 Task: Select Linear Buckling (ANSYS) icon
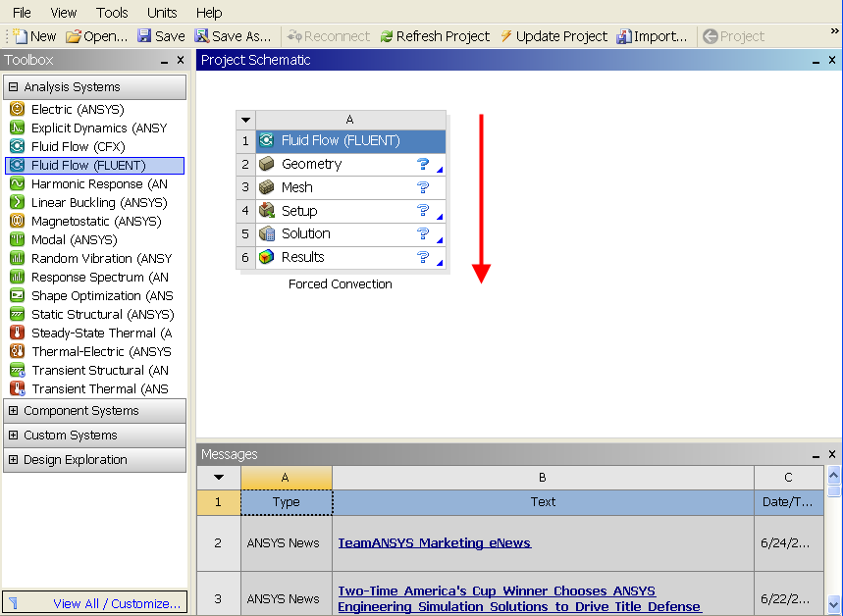(x=18, y=202)
